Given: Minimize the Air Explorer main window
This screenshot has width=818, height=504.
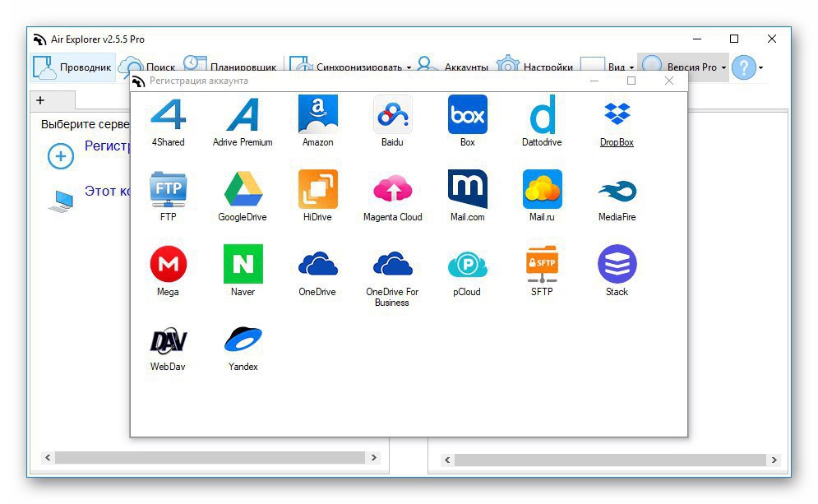Looking at the screenshot, I should (697, 39).
